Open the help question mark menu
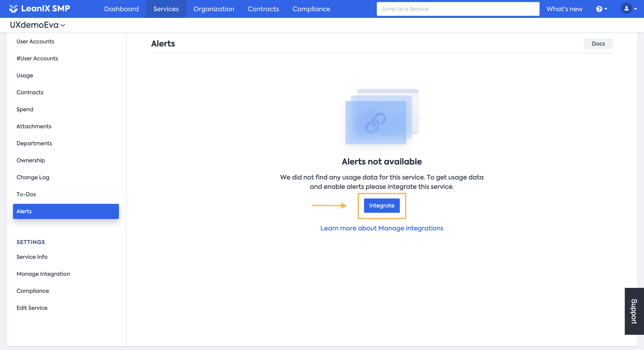This screenshot has height=350, width=644. click(x=599, y=9)
